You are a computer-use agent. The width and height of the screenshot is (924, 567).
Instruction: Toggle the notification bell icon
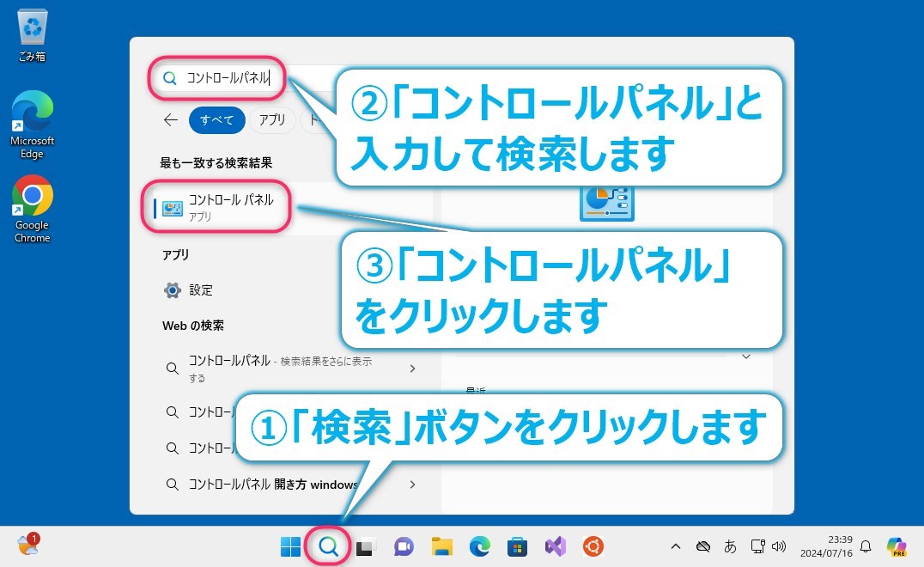865,546
